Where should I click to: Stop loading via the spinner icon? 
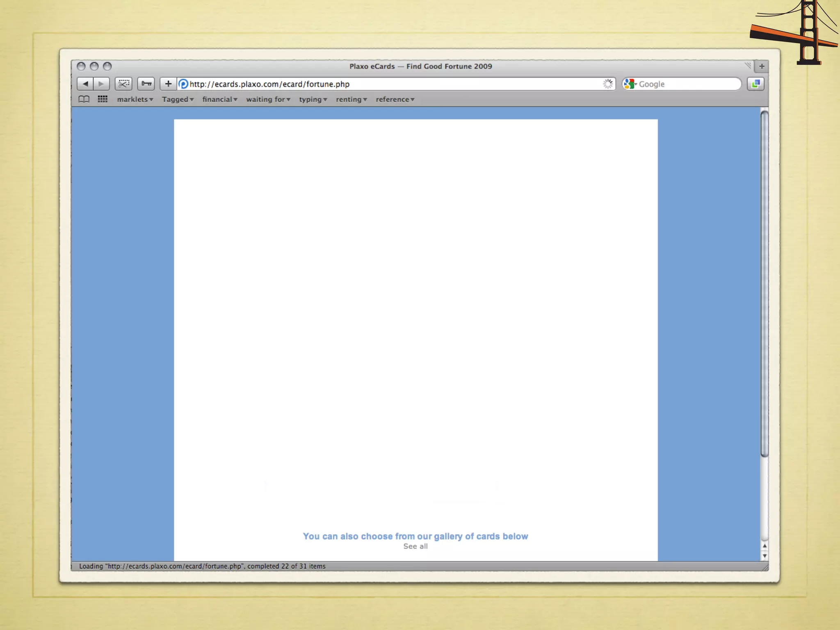click(x=607, y=84)
